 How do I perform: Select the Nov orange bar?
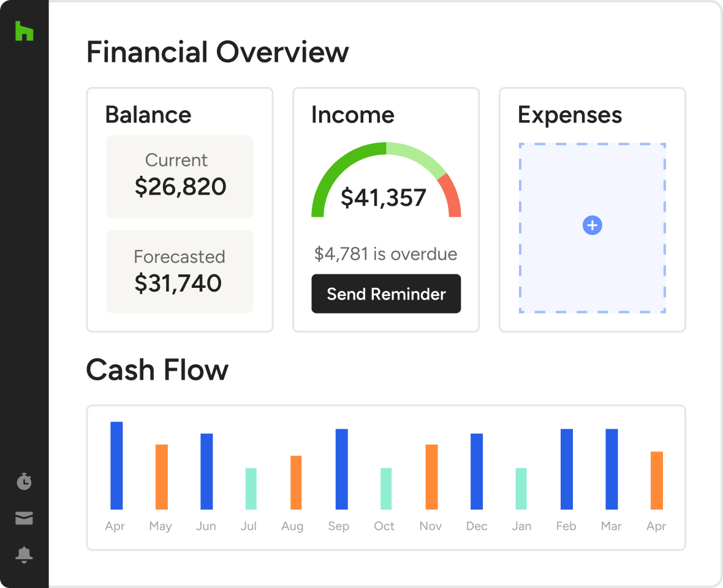coord(431,477)
